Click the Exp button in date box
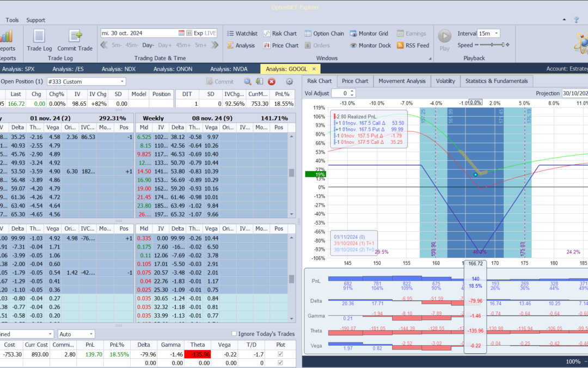Screen dimensions: 588x368 point(198,33)
